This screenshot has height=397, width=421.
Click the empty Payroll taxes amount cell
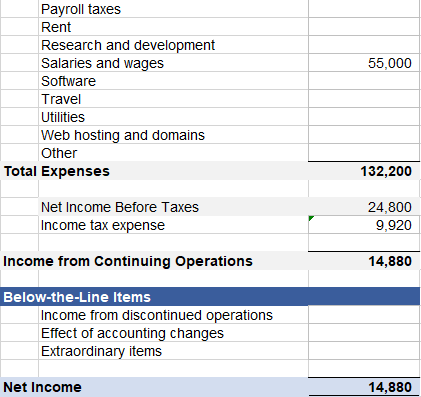point(364,9)
